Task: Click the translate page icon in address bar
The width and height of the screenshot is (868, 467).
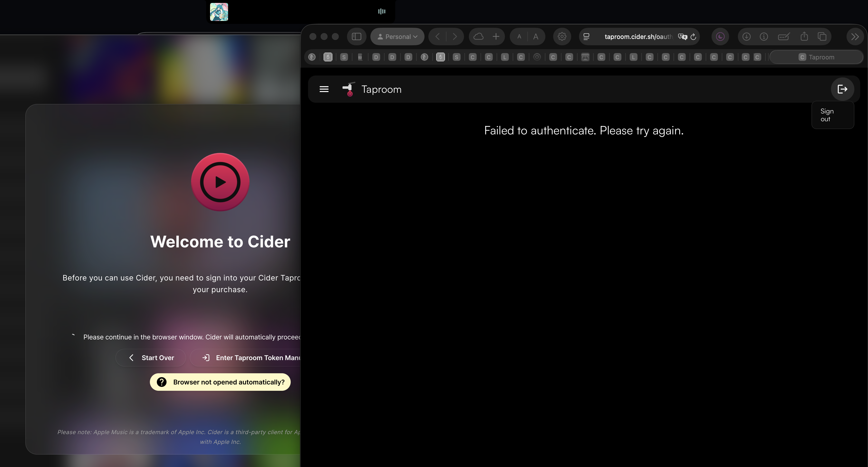Action: pyautogui.click(x=682, y=37)
